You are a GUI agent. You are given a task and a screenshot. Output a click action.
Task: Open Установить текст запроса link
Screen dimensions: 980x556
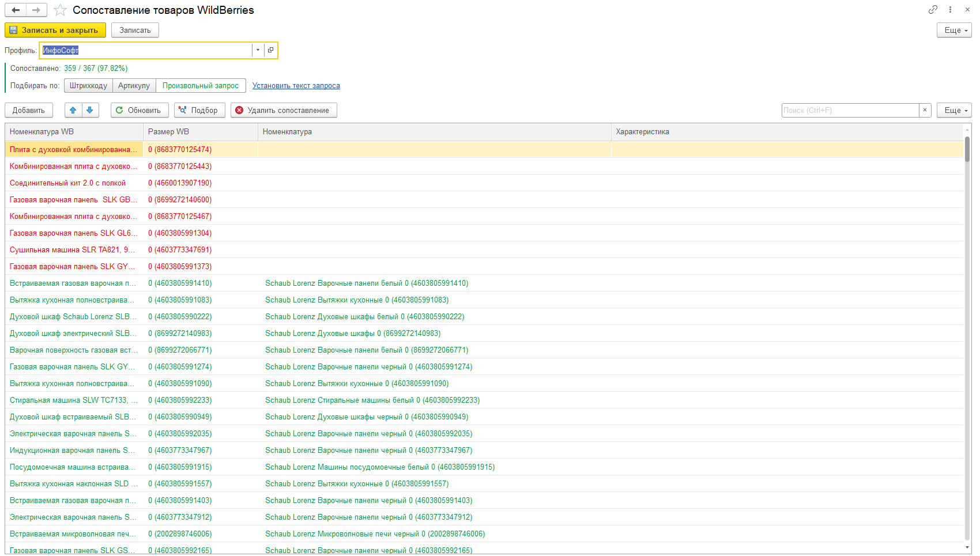[x=296, y=85]
